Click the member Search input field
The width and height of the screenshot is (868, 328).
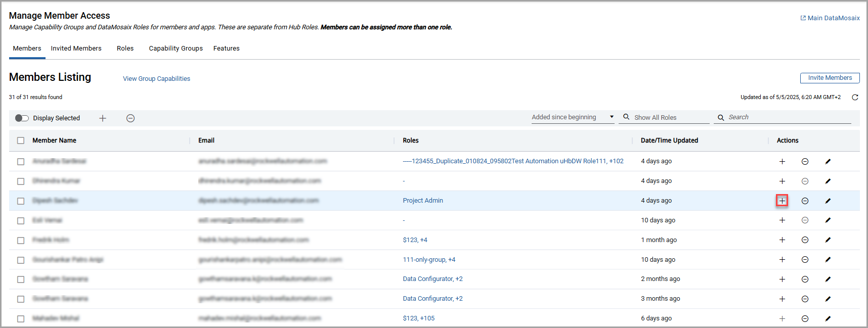[787, 117]
